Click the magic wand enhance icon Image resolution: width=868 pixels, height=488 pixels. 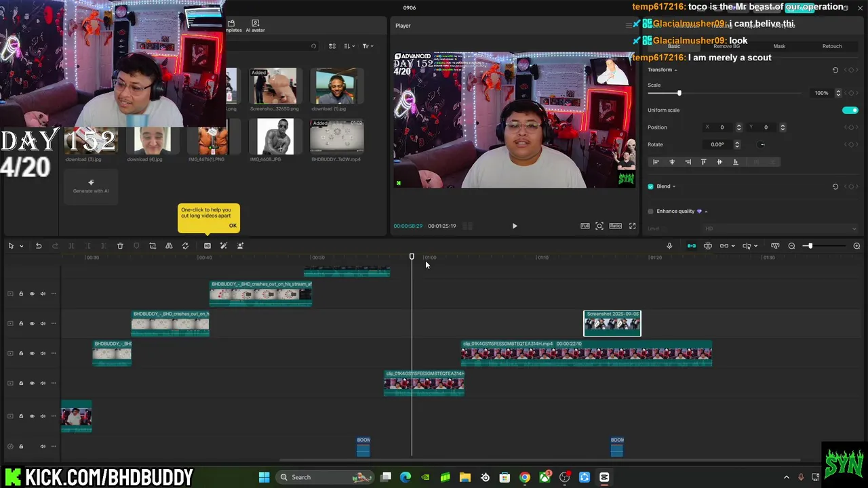point(224,246)
